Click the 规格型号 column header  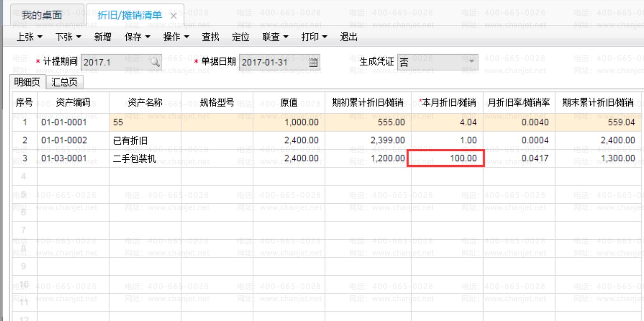point(217,102)
